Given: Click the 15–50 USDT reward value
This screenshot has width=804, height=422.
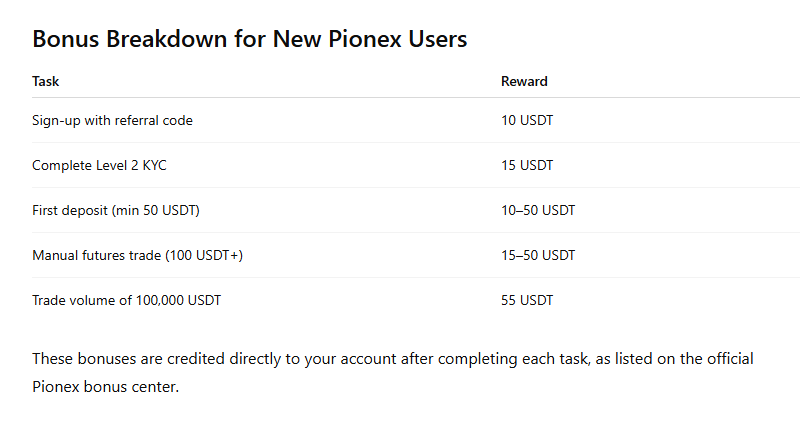Looking at the screenshot, I should point(538,255).
